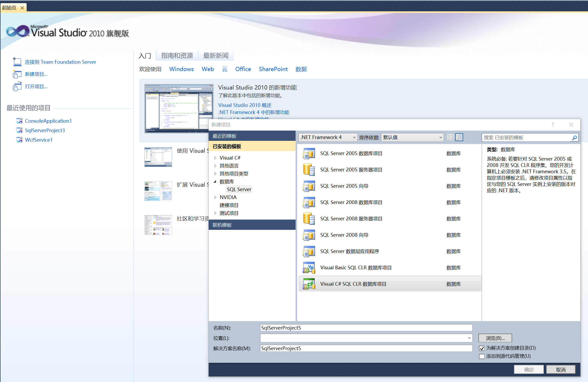Viewport: 588px width, 382px height.
Task: Click the 确定 button
Action: click(529, 370)
